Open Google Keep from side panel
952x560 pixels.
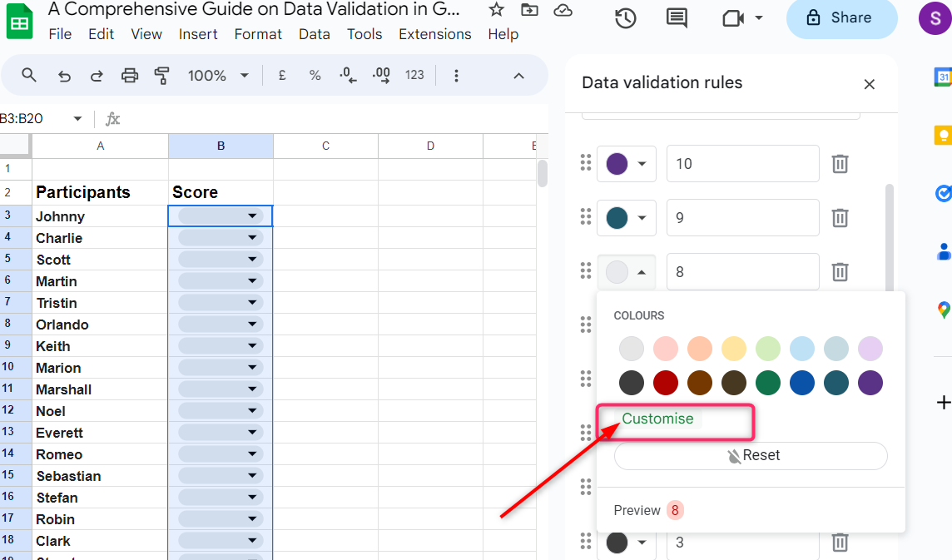(x=943, y=135)
